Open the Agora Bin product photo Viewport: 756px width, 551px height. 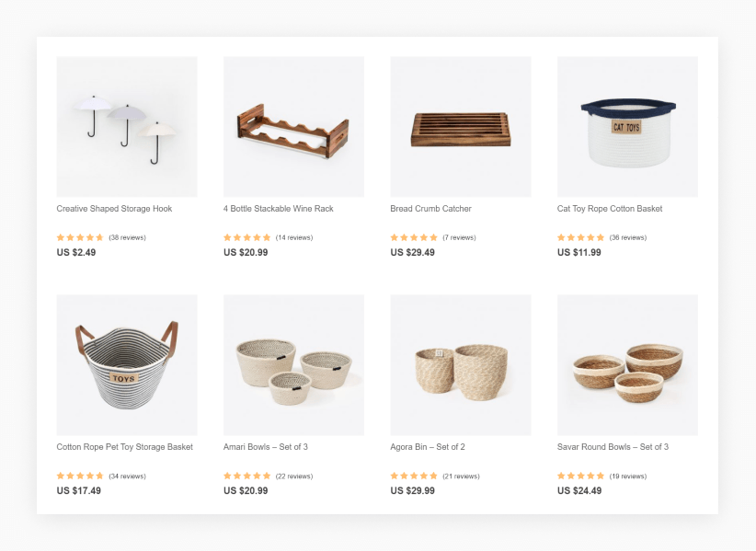461,365
